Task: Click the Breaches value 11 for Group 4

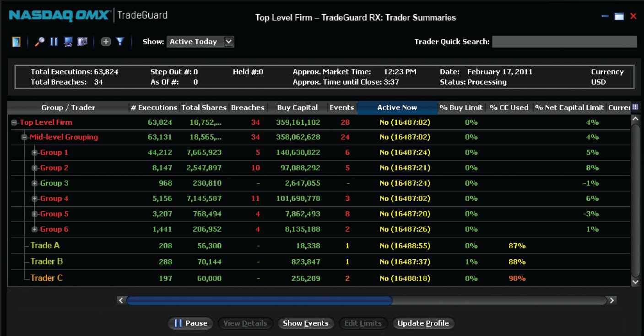Action: click(256, 199)
